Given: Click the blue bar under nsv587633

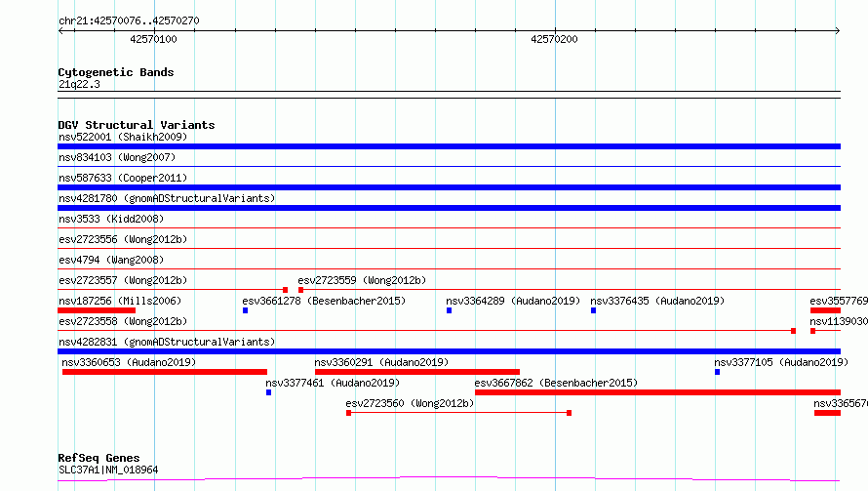Looking at the screenshot, I should pos(449,187).
